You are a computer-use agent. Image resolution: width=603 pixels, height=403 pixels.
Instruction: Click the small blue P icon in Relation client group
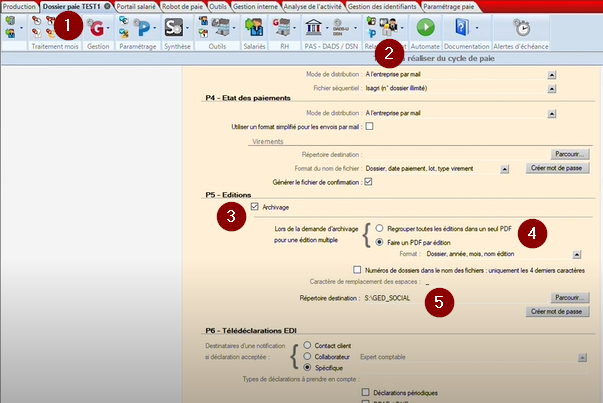371,34
